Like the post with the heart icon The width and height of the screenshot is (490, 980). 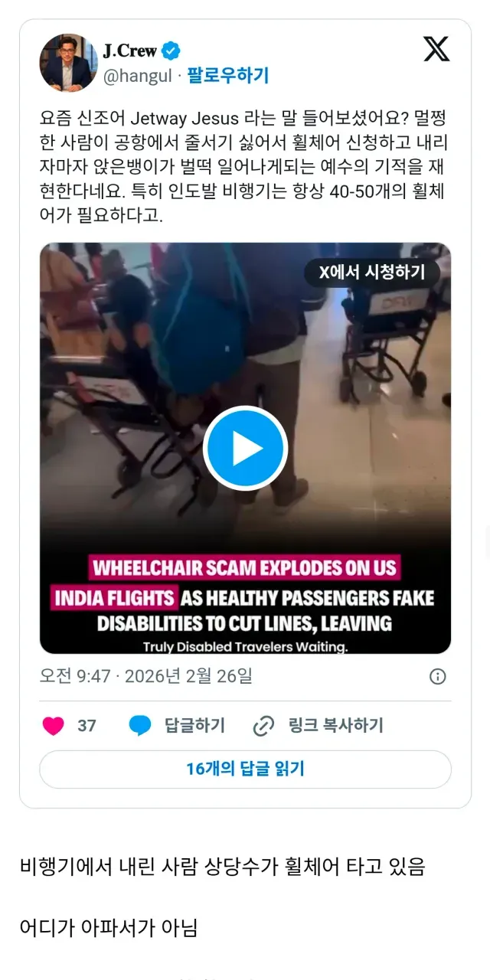pyautogui.click(x=53, y=725)
